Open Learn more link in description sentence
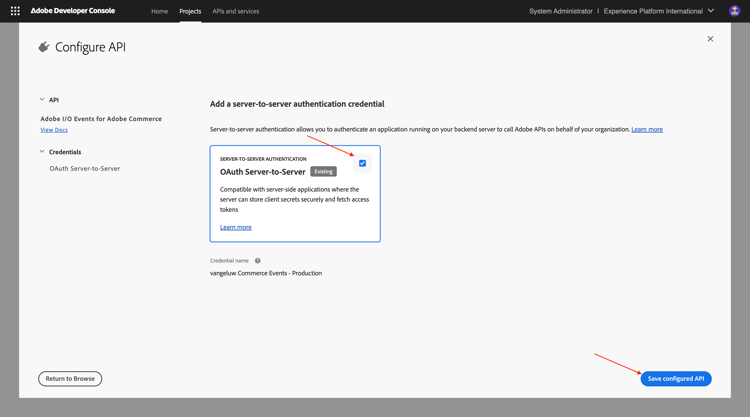Screen dimensions: 750x417 (647, 129)
